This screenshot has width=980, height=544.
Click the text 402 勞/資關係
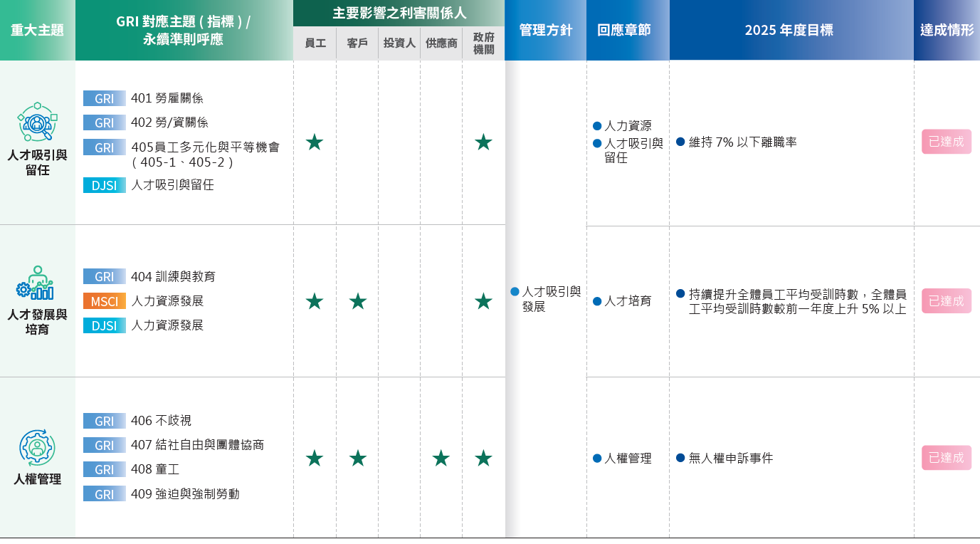[x=169, y=122]
